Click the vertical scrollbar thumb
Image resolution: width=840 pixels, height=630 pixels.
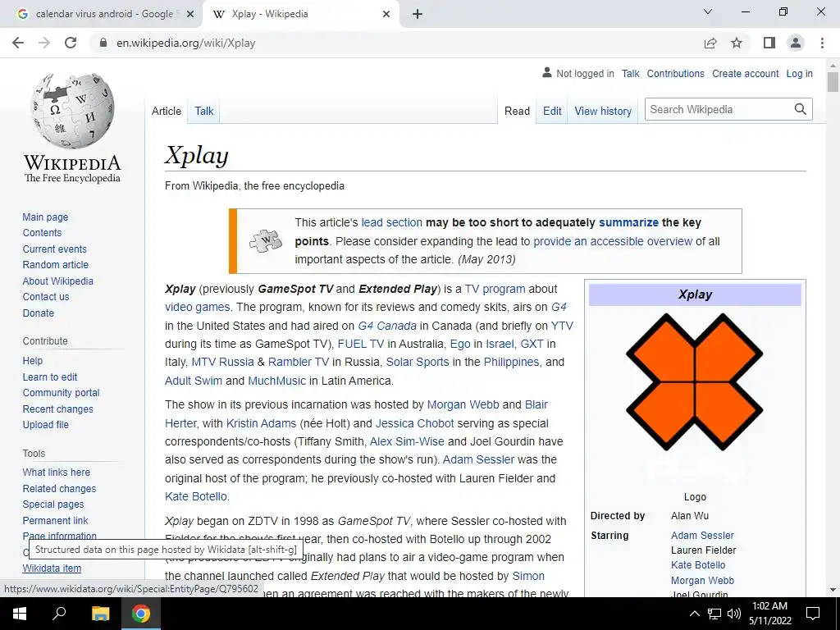click(833, 82)
